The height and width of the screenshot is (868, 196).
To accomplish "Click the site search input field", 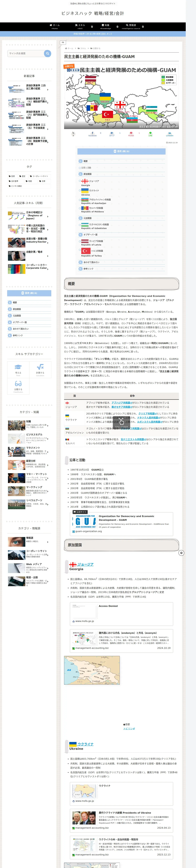I will 26,53.
